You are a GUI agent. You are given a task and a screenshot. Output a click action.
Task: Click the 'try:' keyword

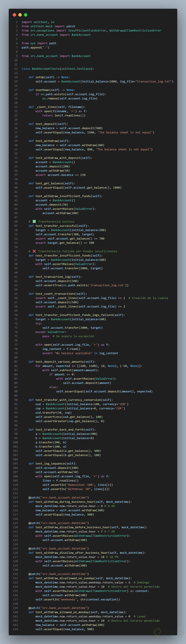39,323
